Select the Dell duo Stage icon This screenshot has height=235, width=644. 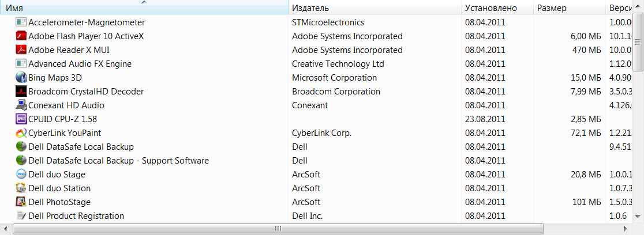pos(21,175)
